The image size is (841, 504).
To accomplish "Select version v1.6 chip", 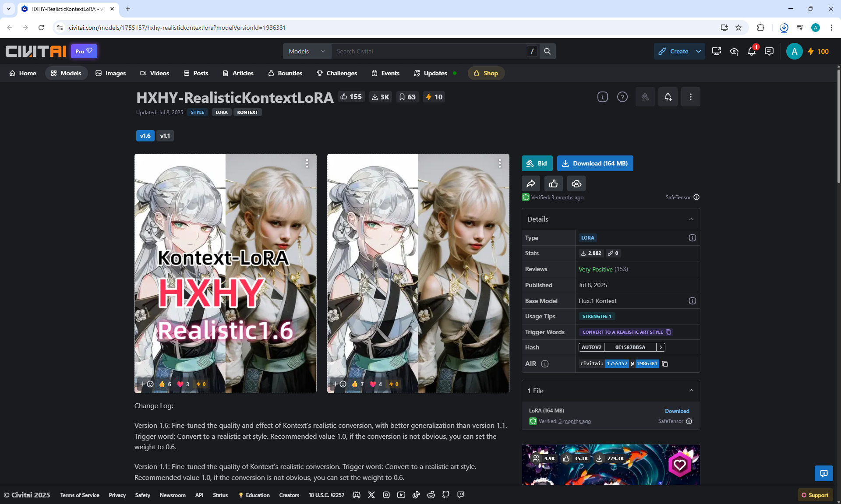I will 145,136.
